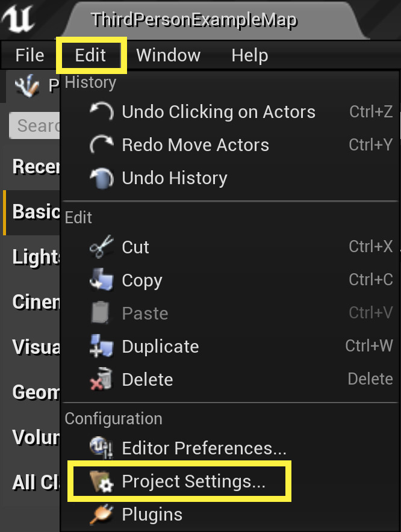The height and width of the screenshot is (532, 401).
Task: Click the Undo arrow icon
Action: [101, 112]
